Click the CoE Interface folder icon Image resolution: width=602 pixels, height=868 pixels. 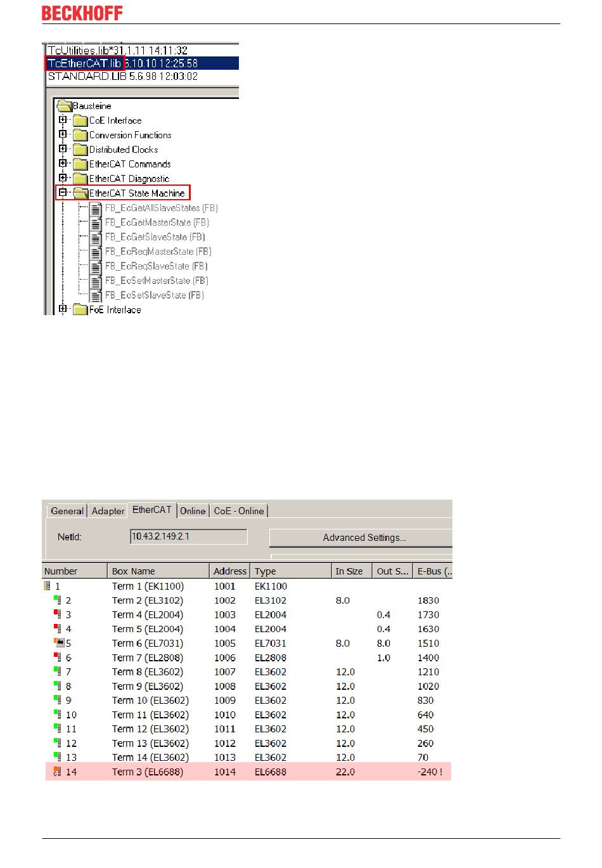(x=80, y=120)
